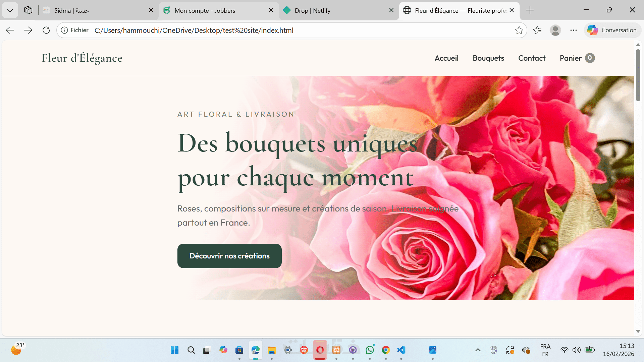This screenshot has height=362, width=644.
Task: Click the page vertical scrollbar thumb
Action: [x=638, y=75]
